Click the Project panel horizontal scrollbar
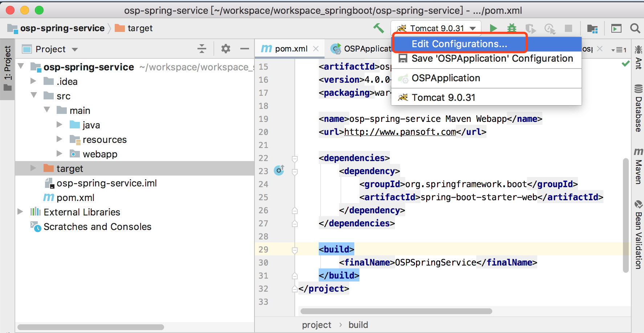 click(x=90, y=327)
